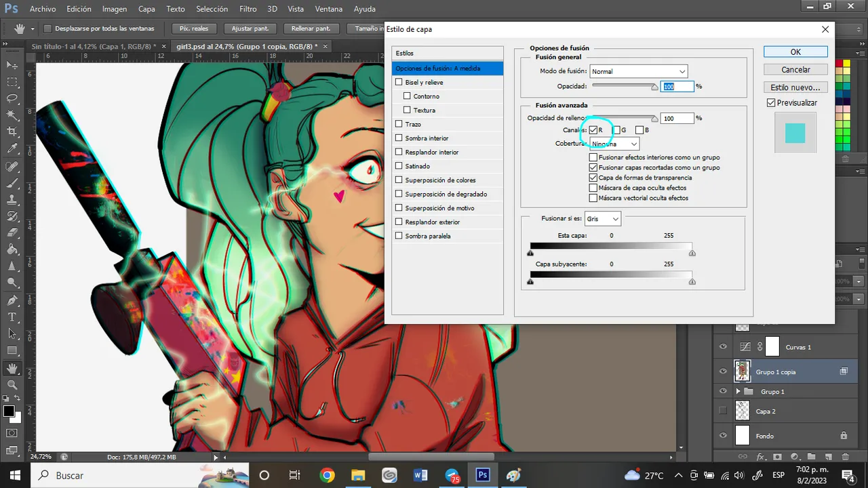Click the delete layer trash icon
The image size is (868, 488).
[x=845, y=457]
